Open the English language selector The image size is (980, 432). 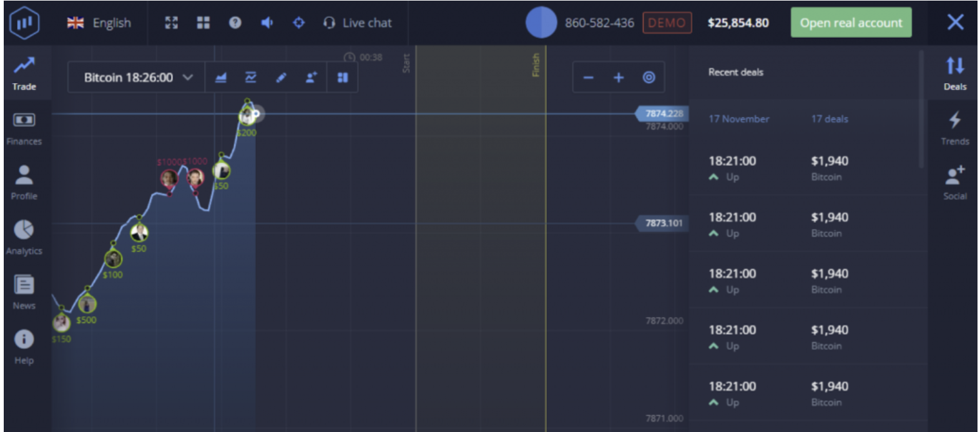click(x=99, y=23)
